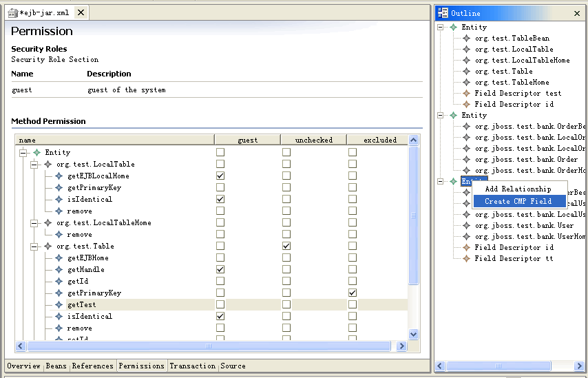Click the Field Descriptor test icon

pos(466,93)
